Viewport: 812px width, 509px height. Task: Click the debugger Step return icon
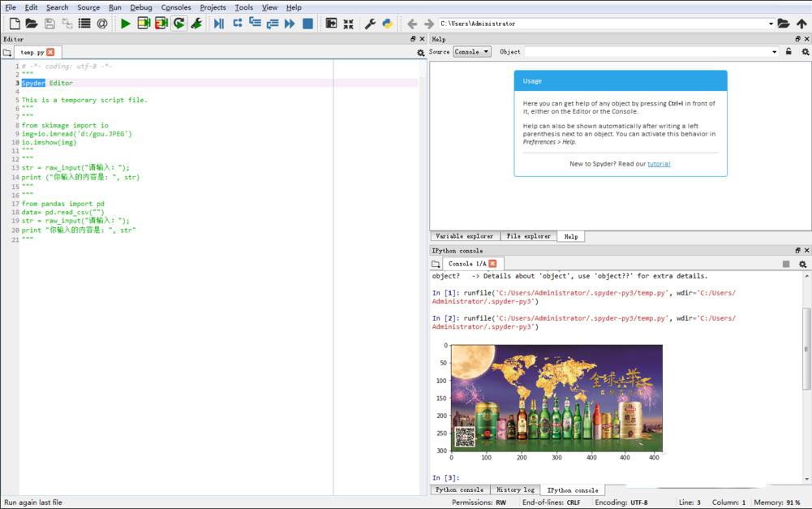tap(273, 24)
